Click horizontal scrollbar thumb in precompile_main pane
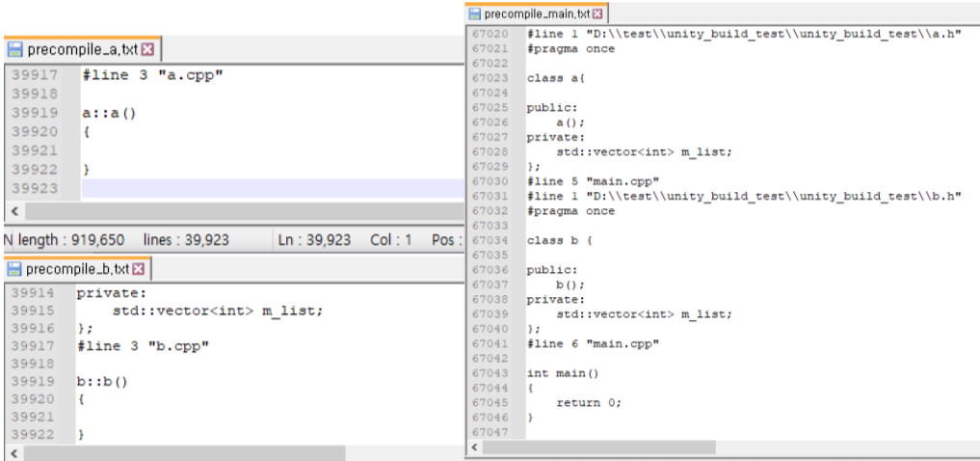The width and height of the screenshot is (980, 461). click(599, 447)
